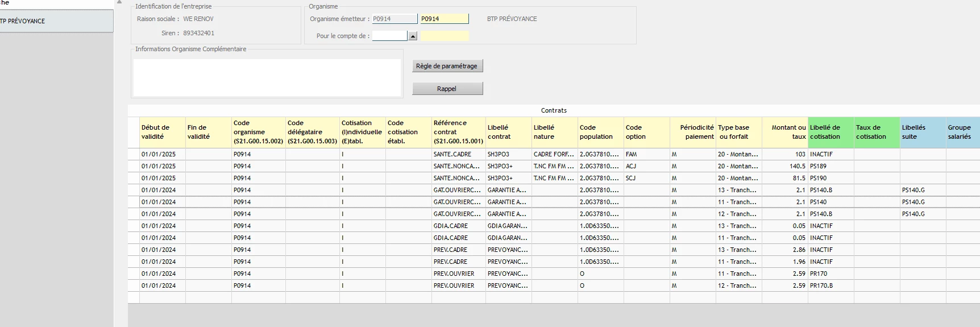Screen dimensions: 980x327
Task: Click the Informations Organisme Complémentaire text area
Action: (267, 77)
